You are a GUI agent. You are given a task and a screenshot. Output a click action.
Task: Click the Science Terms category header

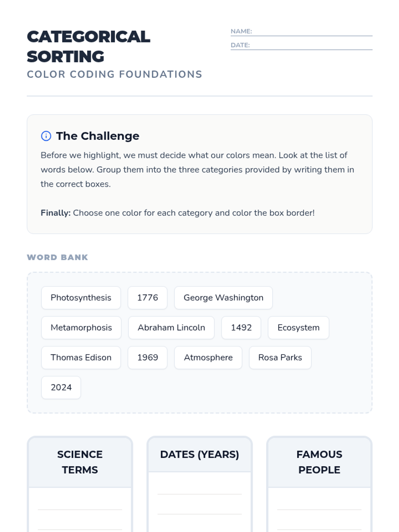coord(80,462)
